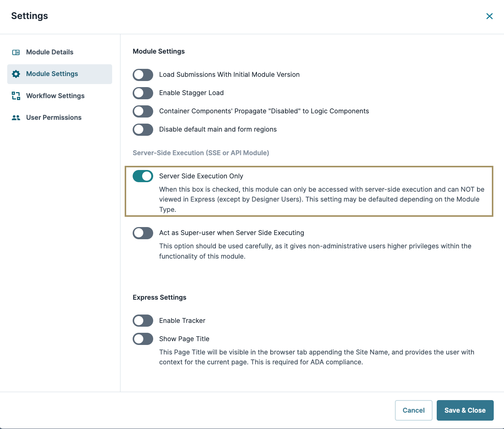The height and width of the screenshot is (429, 504).
Task: Click the people icon next to User Permissions
Action: coord(16,118)
